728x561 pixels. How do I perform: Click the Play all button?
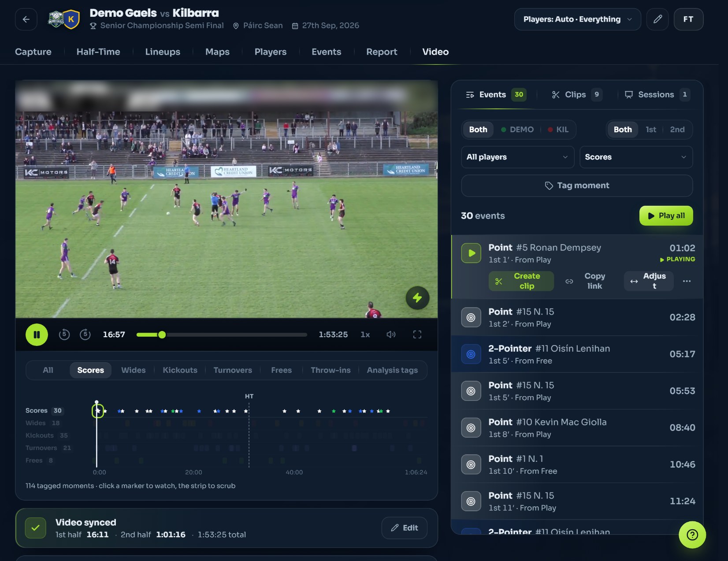(x=666, y=216)
